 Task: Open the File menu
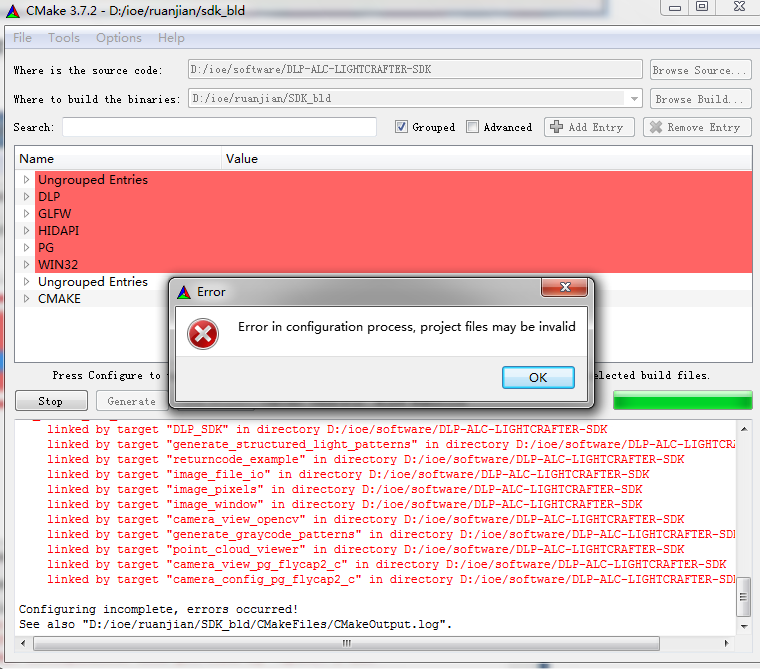pyautogui.click(x=22, y=38)
